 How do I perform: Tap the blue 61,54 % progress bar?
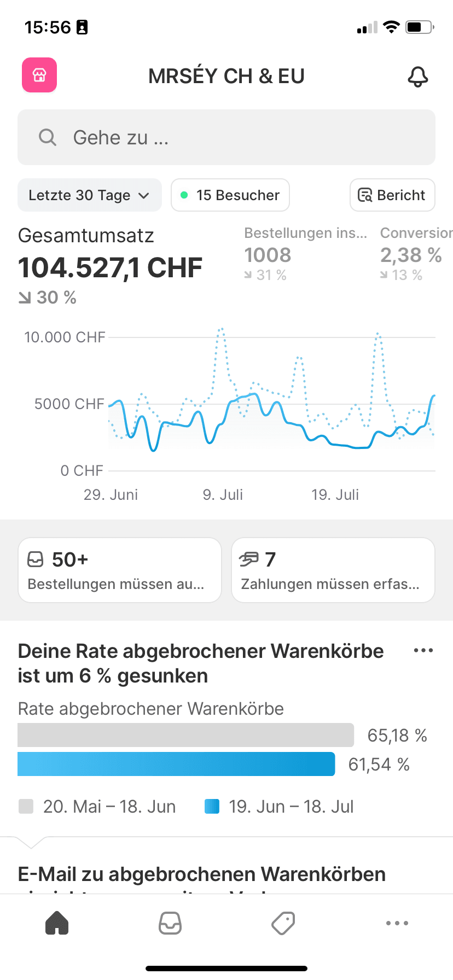[176, 764]
